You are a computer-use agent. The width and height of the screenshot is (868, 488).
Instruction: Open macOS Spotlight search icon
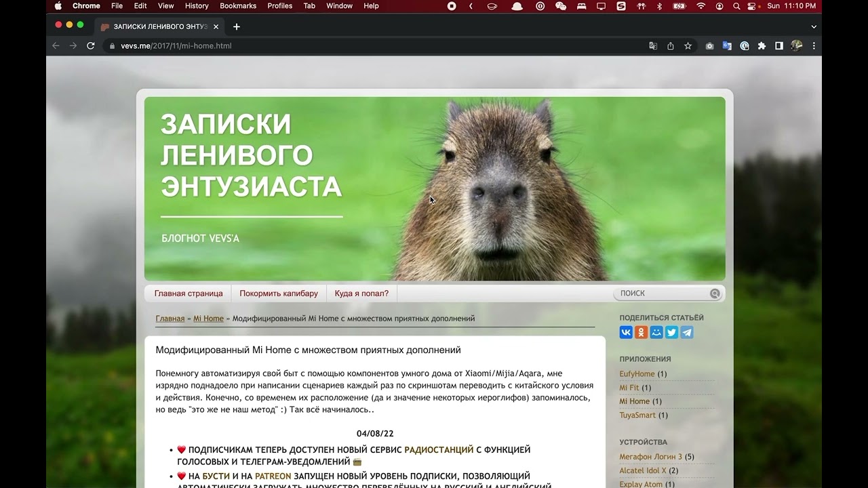pos(736,5)
